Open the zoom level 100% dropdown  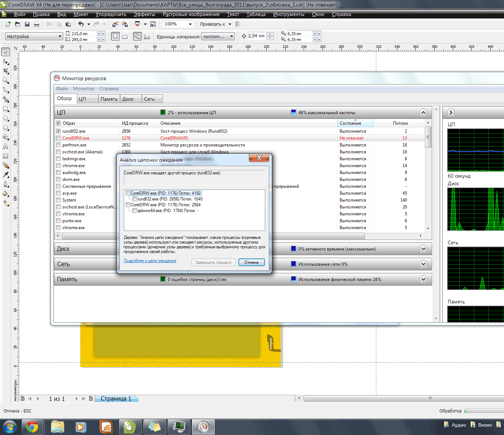190,24
